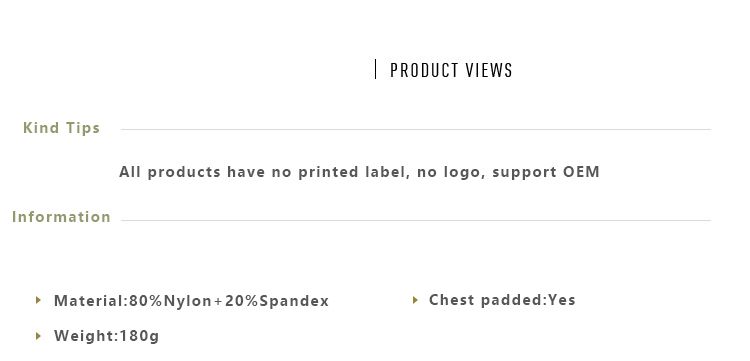Select the Chest padded:Yes text
Screen dimensions: 750x361
point(502,300)
